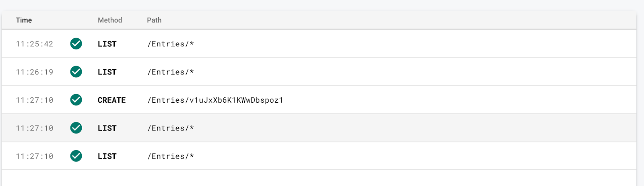Click the Method column header
644x186 pixels.
110,20
